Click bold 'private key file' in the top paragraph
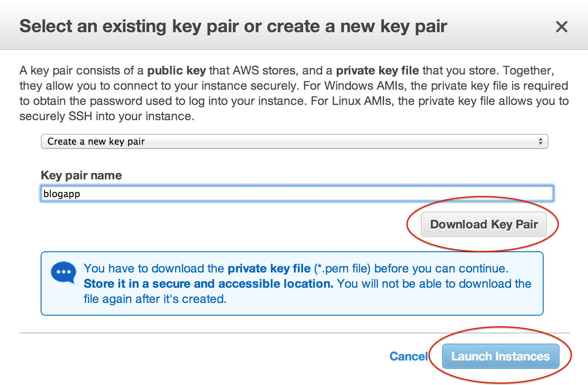The width and height of the screenshot is (588, 385). pos(378,71)
